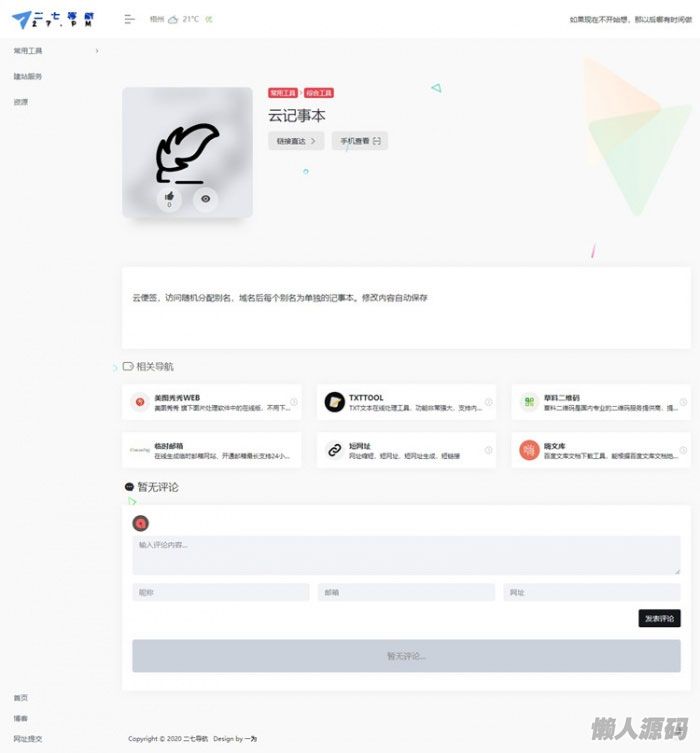
Task: Click the 邮箱 email input field
Action: tap(406, 593)
